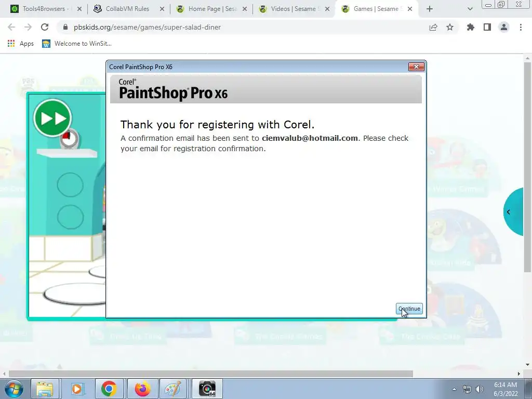Go forward in browser history
This screenshot has width=532, height=399.
click(28, 27)
